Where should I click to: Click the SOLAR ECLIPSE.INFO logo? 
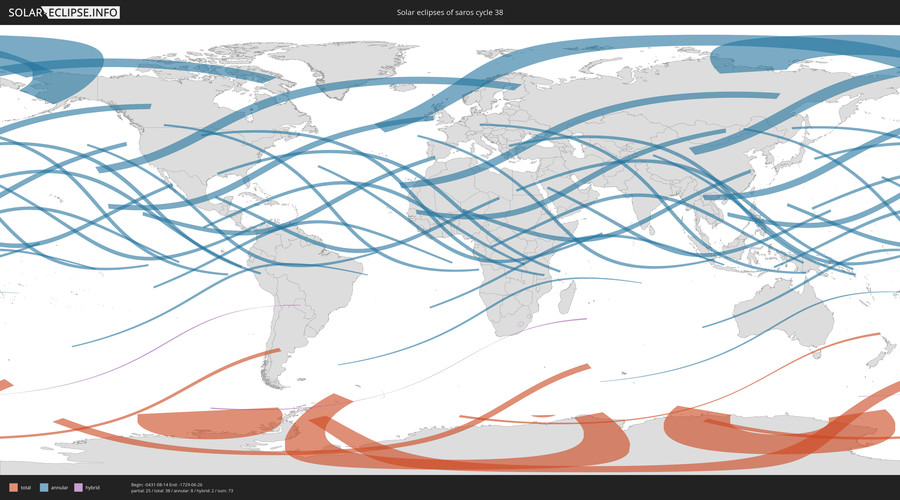(65, 12)
